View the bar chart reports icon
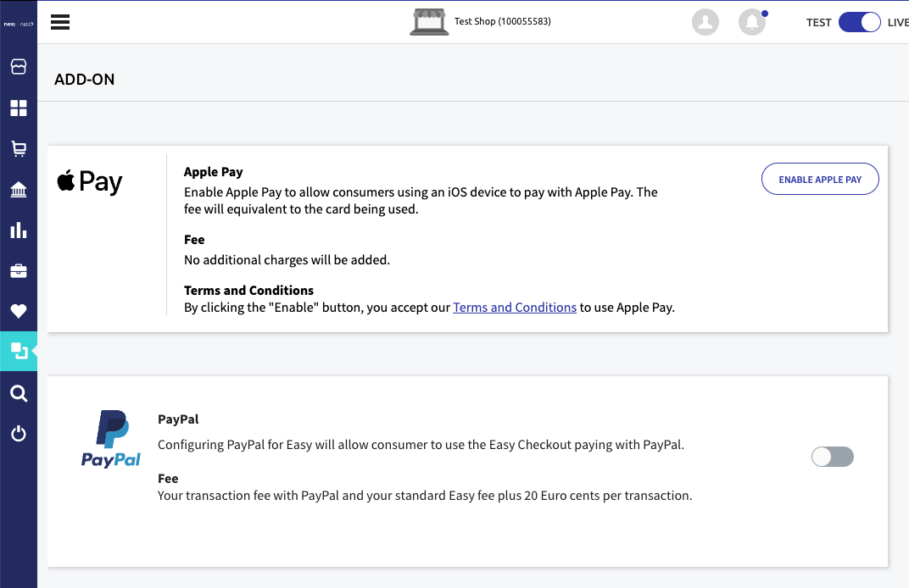The height and width of the screenshot is (588, 909). tap(19, 230)
